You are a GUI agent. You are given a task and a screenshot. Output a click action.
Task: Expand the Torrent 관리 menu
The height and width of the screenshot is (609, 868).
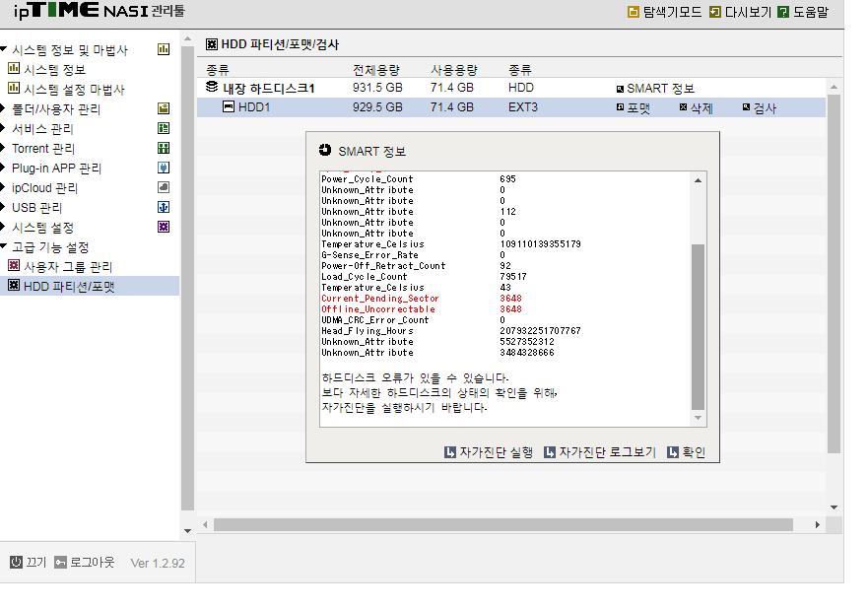[x=4, y=149]
